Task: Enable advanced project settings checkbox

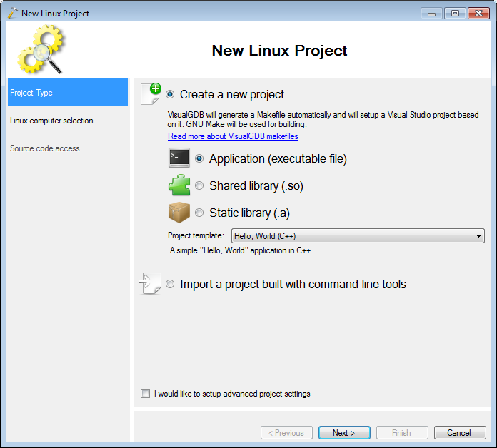Action: [x=145, y=394]
